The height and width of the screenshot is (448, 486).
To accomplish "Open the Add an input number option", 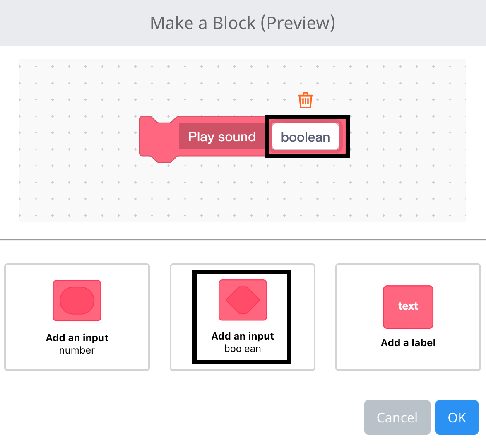I will pos(77,317).
